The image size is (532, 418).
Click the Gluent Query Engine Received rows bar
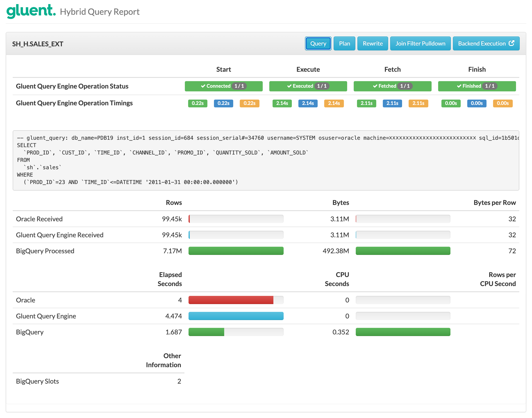pos(236,235)
